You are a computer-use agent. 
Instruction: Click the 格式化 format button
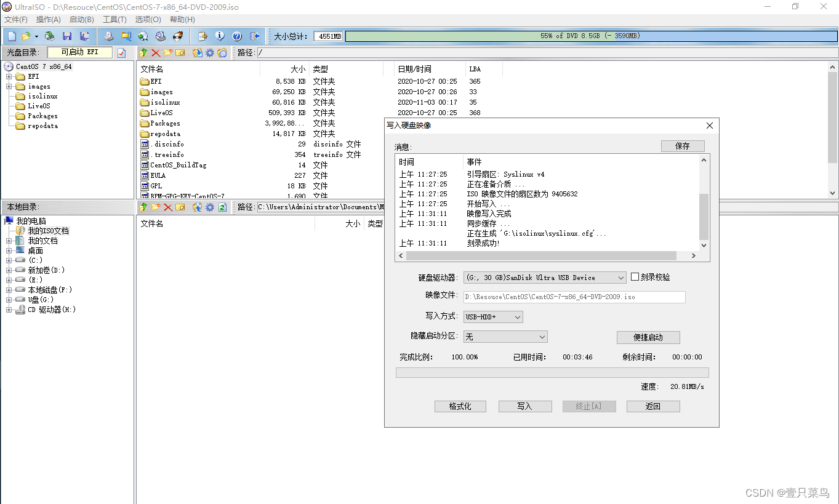tap(460, 407)
